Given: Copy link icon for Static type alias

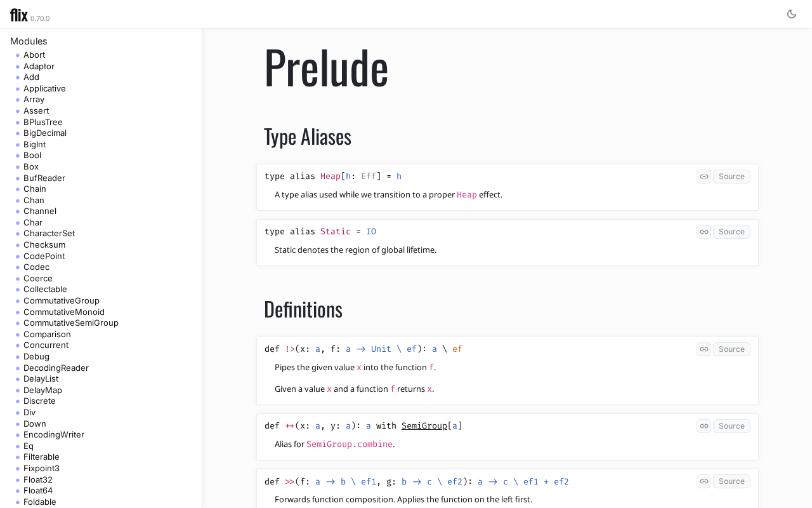Looking at the screenshot, I should click(704, 232).
